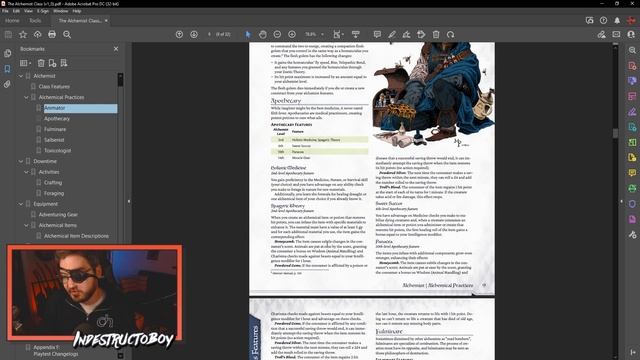The width and height of the screenshot is (640, 360).
Task: Star this file as favorite
Action: [x=23, y=35]
